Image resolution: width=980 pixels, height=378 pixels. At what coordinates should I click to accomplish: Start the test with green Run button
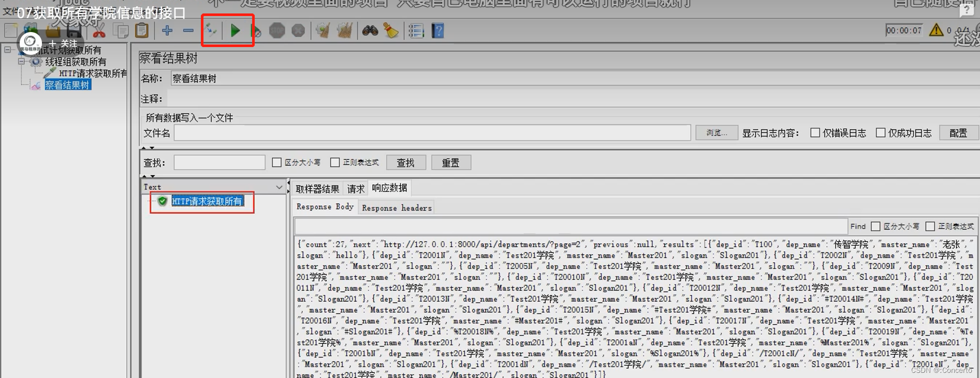coord(235,31)
